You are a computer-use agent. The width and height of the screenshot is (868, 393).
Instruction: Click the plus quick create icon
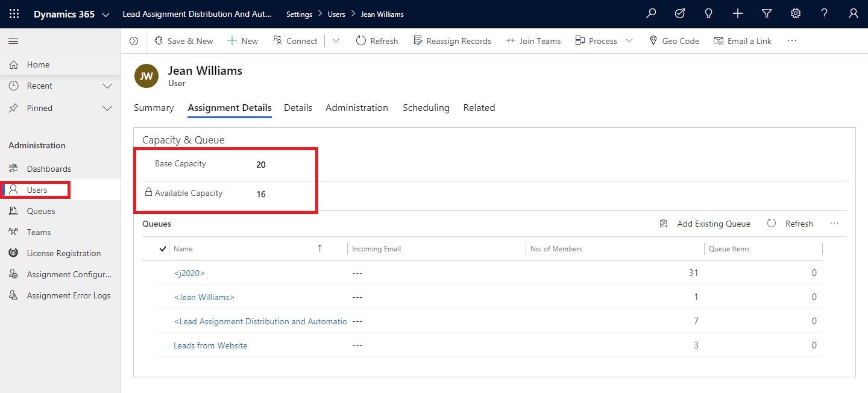point(738,14)
